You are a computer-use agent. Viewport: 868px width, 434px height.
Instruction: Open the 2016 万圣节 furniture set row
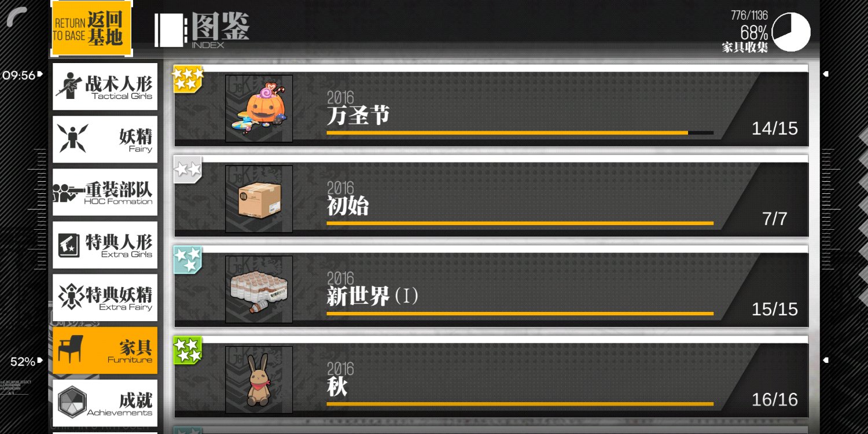(x=491, y=105)
